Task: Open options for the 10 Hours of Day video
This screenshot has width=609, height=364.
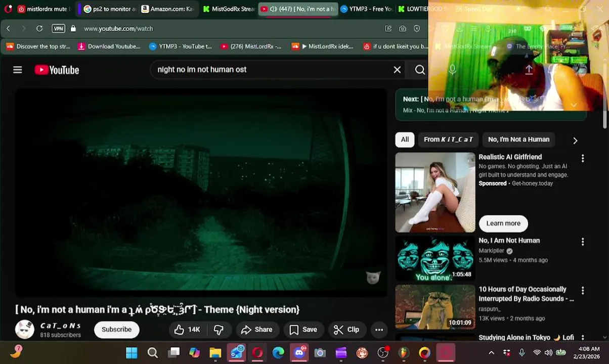Action: (583, 291)
